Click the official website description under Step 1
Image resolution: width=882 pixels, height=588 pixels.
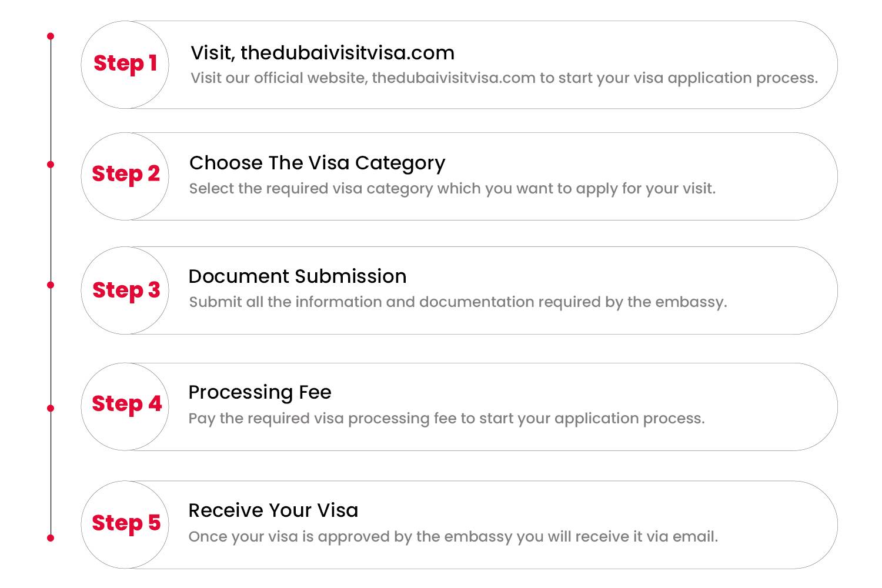[504, 78]
